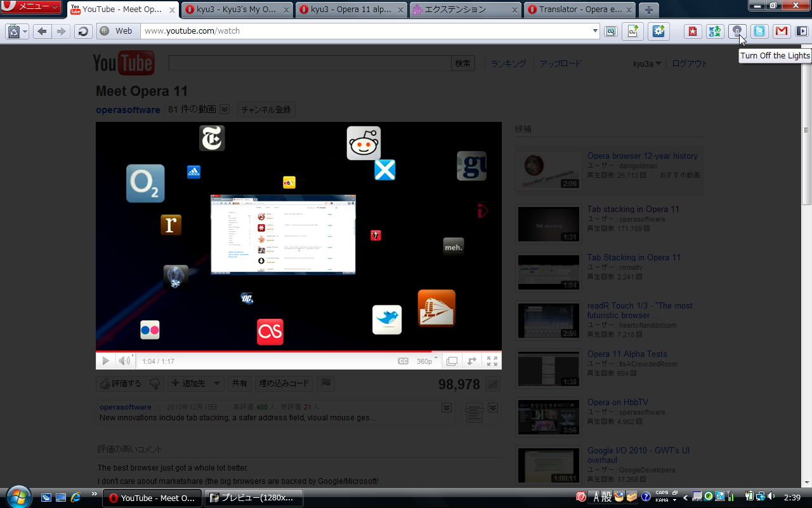The width and height of the screenshot is (812, 508).
Task: Open the red Opera メニュー button
Action: (x=30, y=7)
